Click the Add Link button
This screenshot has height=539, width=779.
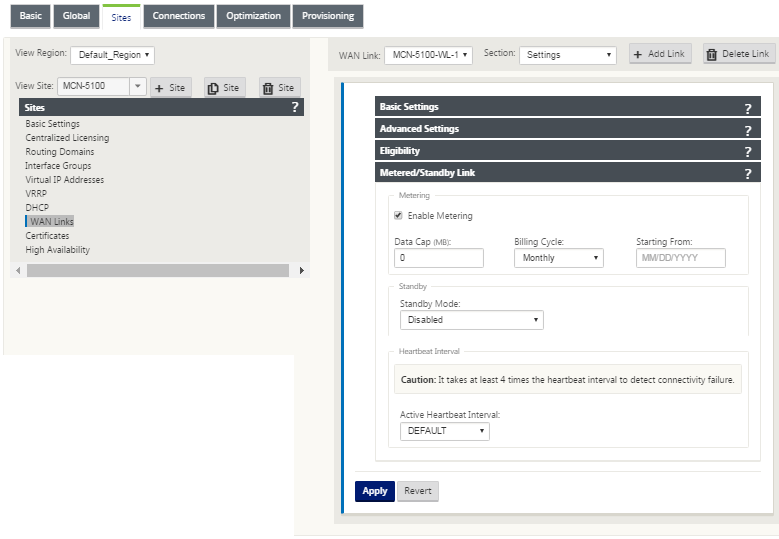pyautogui.click(x=660, y=54)
